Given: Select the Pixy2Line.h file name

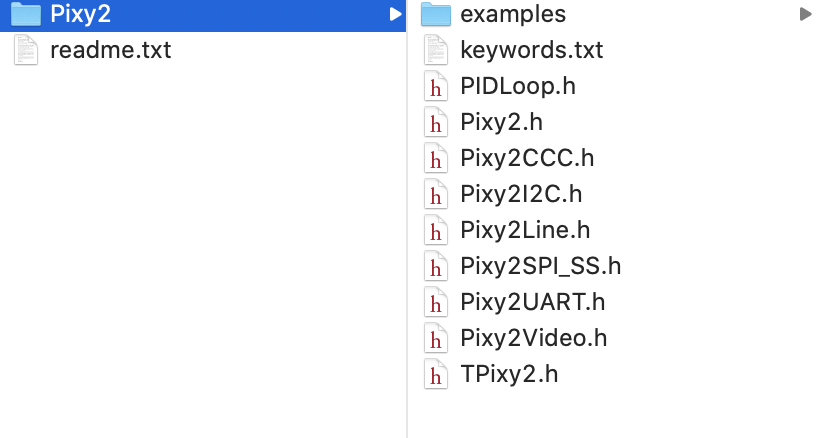Looking at the screenshot, I should pos(526,230).
